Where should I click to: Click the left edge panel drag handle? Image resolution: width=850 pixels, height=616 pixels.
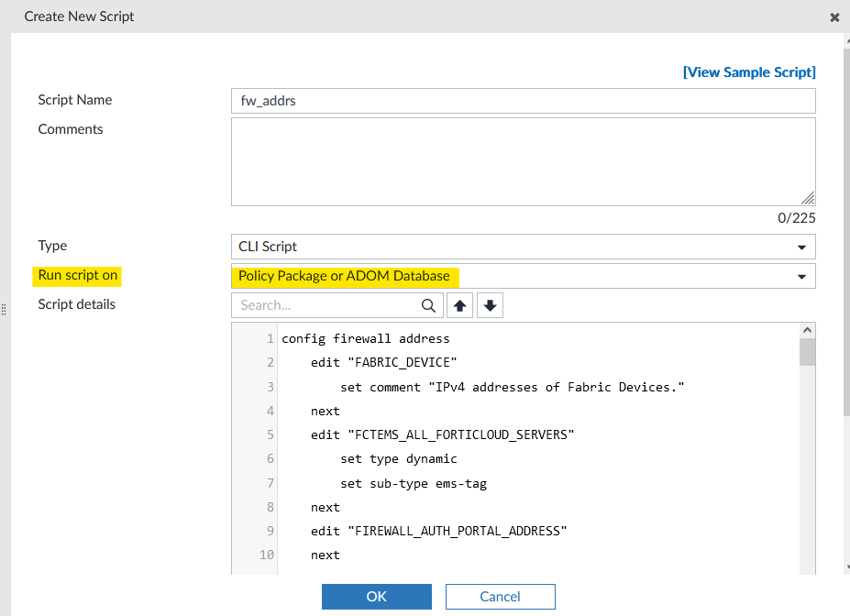tap(4, 309)
